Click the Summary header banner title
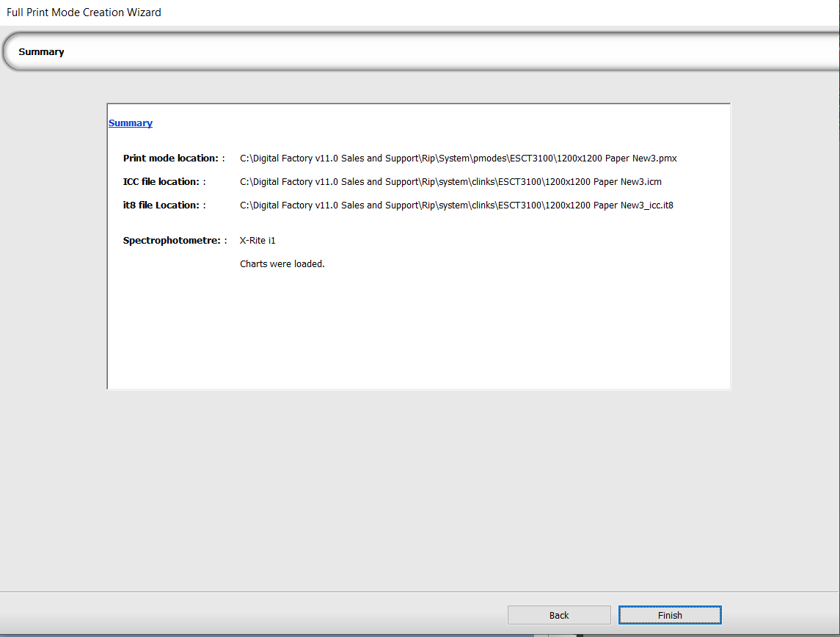 coord(41,52)
